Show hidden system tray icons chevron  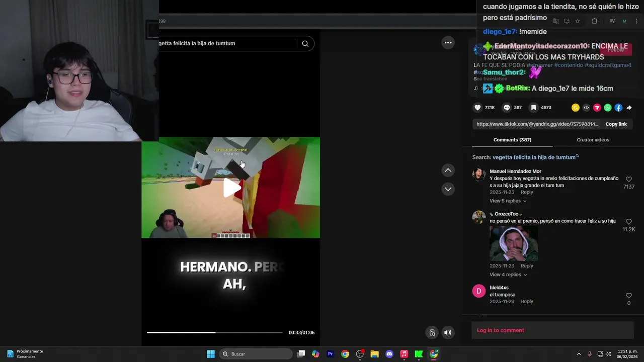(579, 354)
